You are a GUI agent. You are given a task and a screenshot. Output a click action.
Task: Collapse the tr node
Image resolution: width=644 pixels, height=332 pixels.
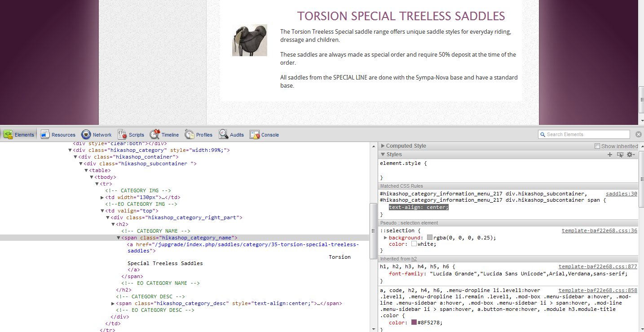point(97,184)
